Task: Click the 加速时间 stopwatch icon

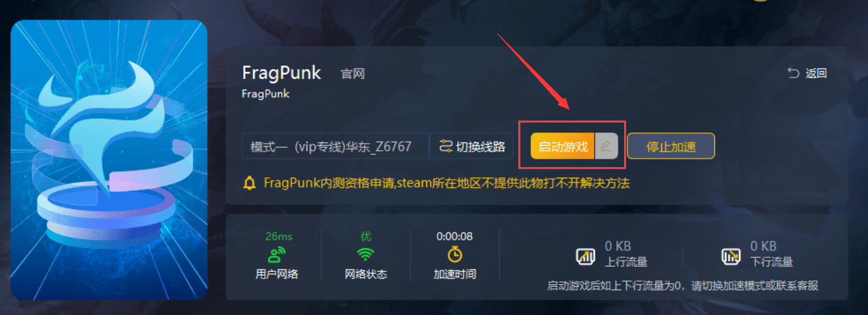Action: pyautogui.click(x=455, y=254)
